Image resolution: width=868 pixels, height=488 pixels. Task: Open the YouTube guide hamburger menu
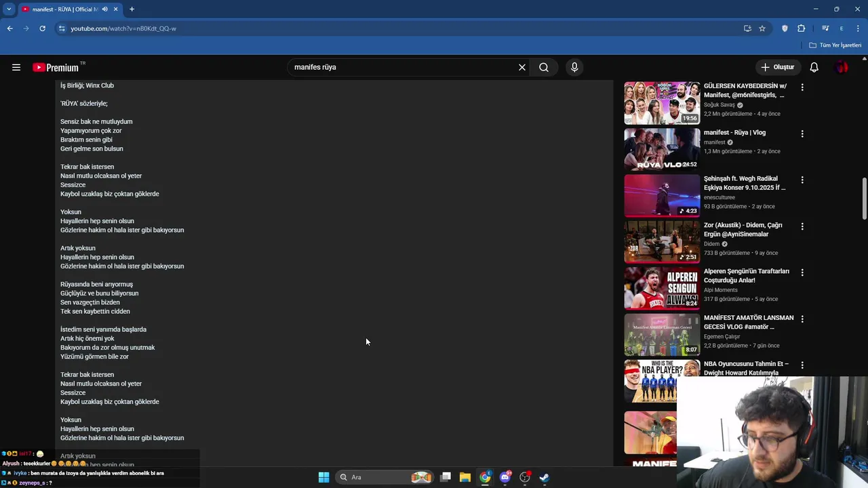tap(16, 67)
